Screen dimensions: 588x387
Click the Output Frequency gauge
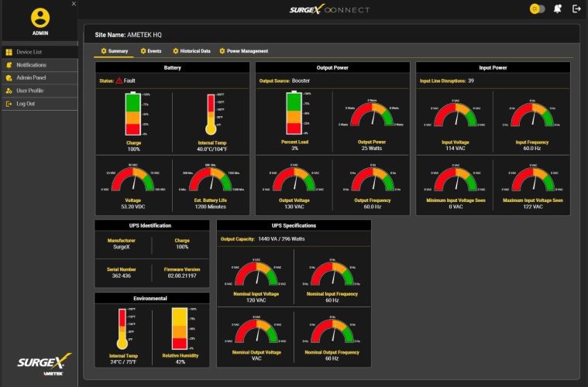coord(373,179)
